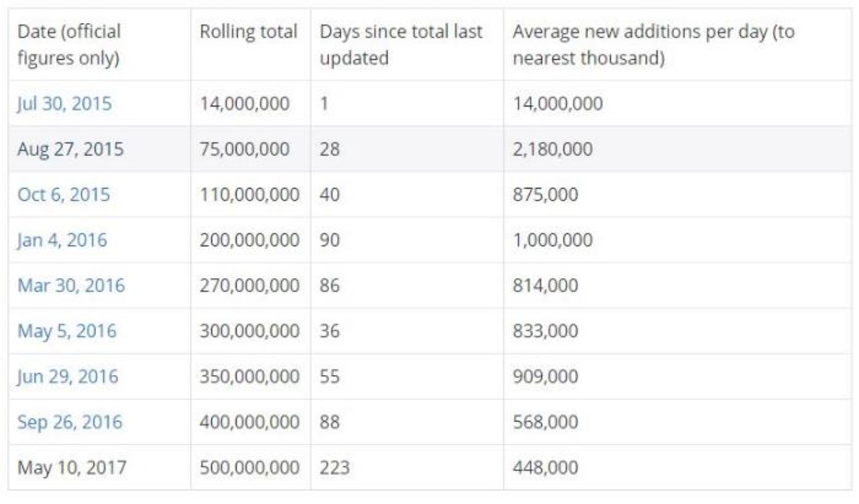Click the 75,000,000 rolling total cell

click(244, 149)
